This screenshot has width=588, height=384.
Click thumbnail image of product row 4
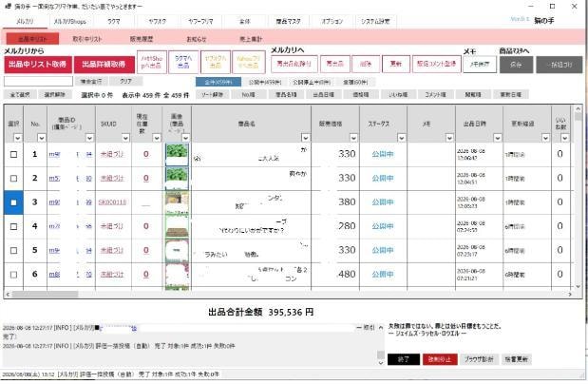click(x=177, y=226)
